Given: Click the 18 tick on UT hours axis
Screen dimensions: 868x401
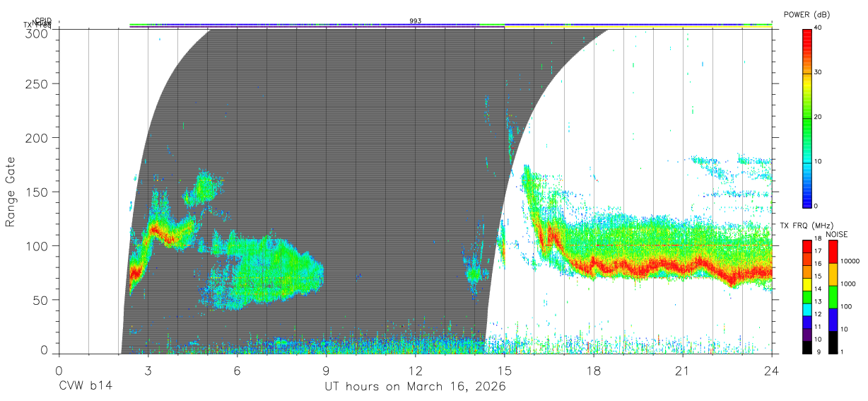Looking at the screenshot, I should tap(594, 371).
